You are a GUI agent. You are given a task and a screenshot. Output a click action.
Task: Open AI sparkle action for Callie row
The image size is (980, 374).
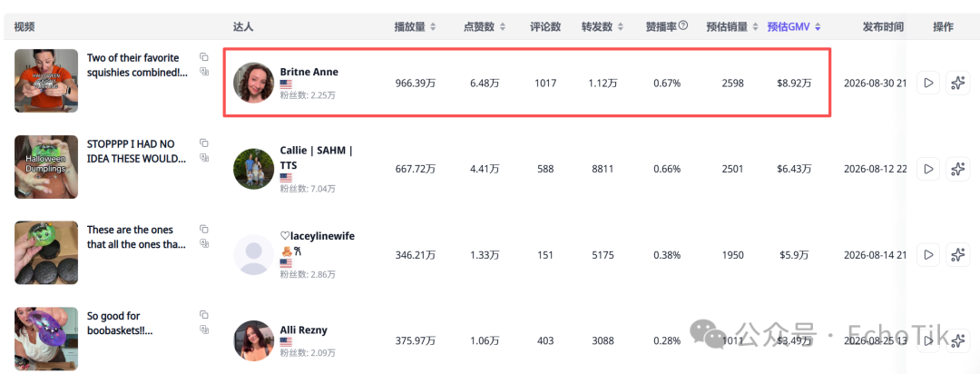coord(957,169)
